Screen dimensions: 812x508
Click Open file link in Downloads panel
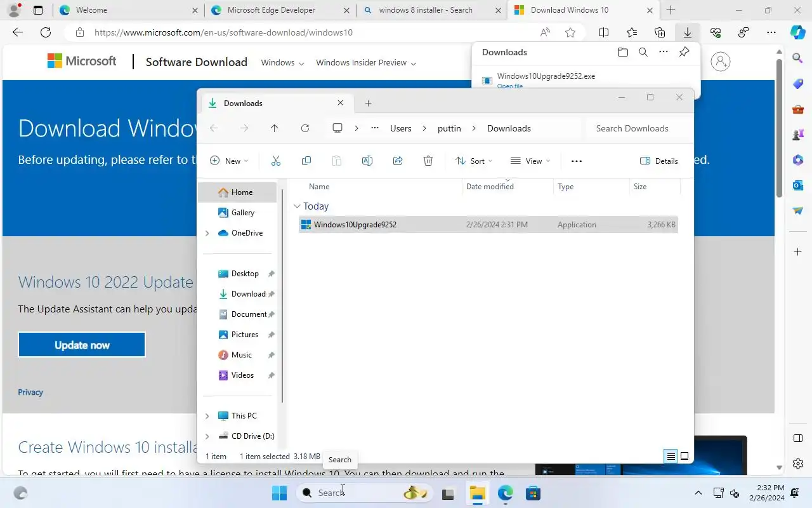point(510,86)
